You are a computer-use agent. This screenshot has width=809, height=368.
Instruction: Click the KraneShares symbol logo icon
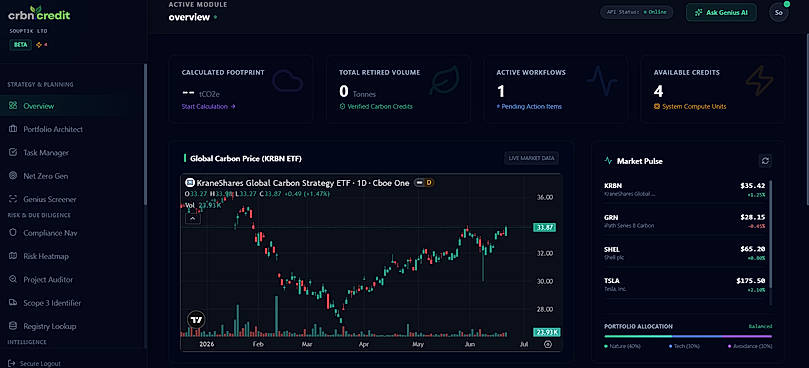pyautogui.click(x=189, y=183)
